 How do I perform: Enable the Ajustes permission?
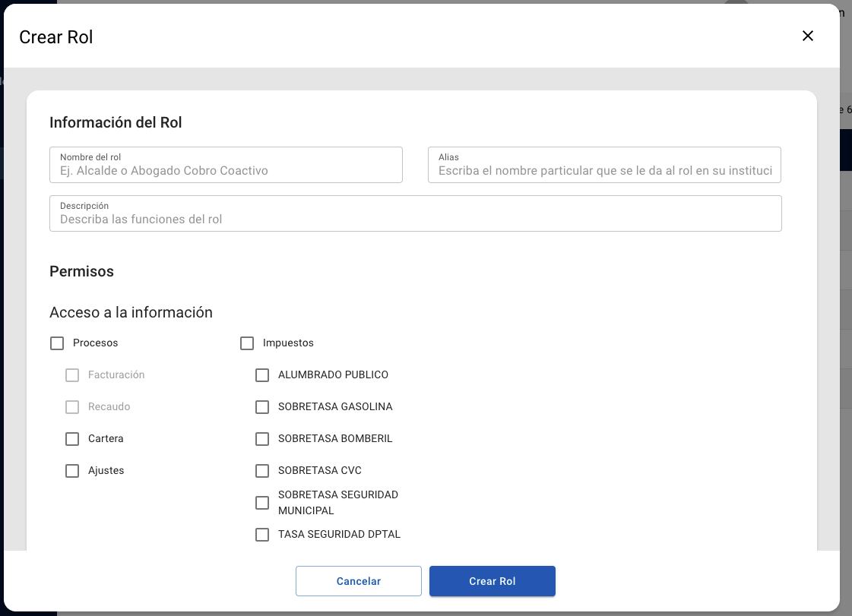pos(72,471)
